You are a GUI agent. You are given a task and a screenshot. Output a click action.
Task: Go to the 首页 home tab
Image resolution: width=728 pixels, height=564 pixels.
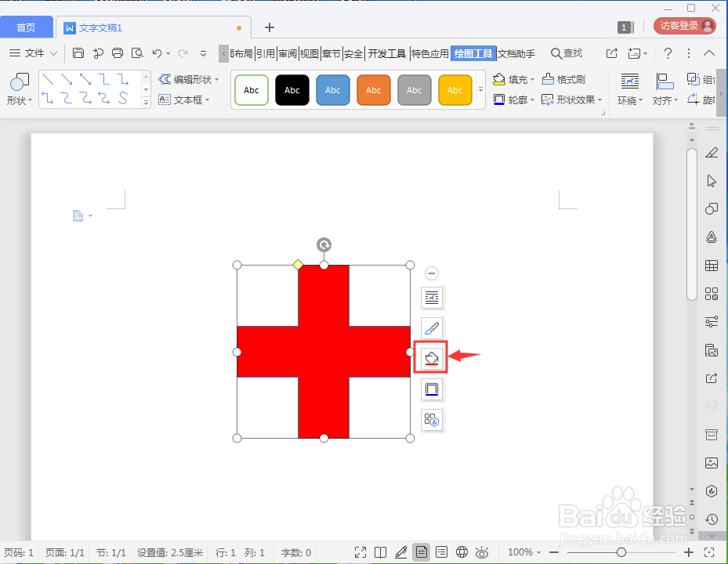(26, 27)
